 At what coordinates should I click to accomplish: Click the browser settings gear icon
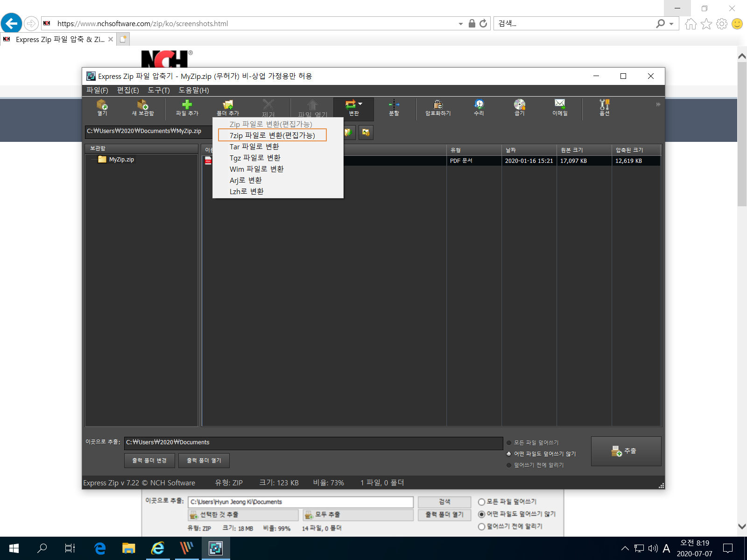tap(722, 23)
